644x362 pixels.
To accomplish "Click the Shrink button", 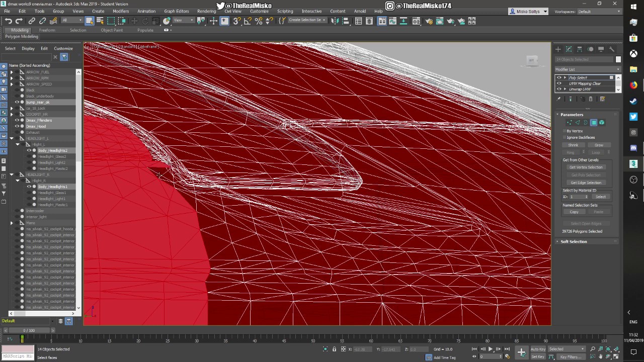I will (x=573, y=145).
